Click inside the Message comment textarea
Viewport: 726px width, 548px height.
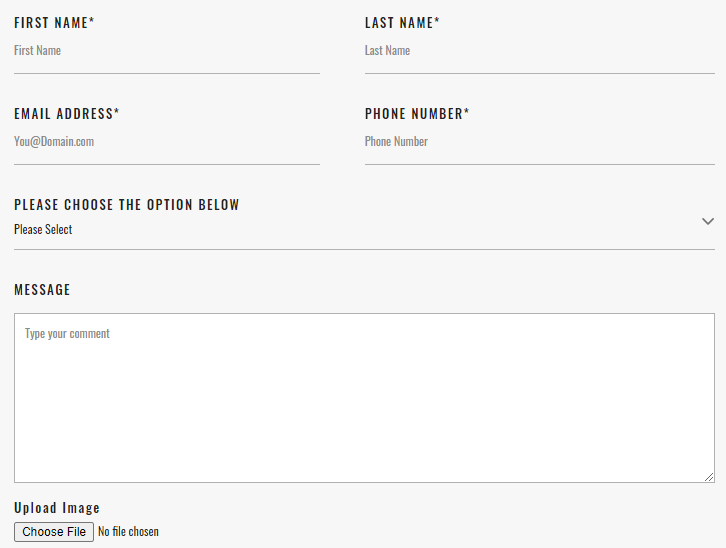(x=364, y=398)
